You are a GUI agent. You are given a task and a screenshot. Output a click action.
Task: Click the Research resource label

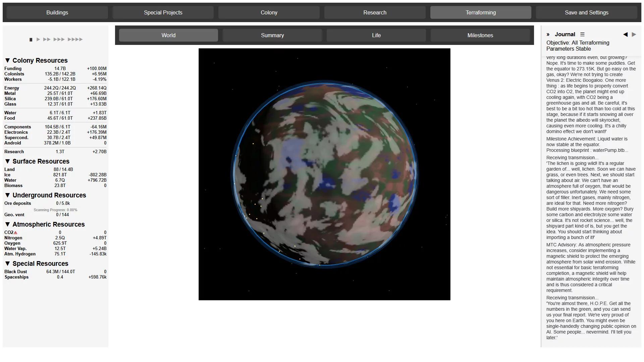coord(14,152)
